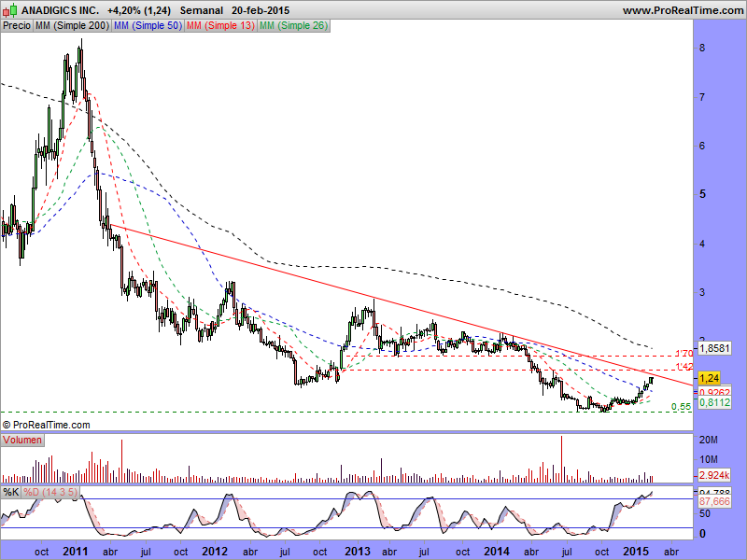Image resolution: width=747 pixels, height=560 pixels.
Task: Click the 0,9262 moving average value tag
Action: 713,392
